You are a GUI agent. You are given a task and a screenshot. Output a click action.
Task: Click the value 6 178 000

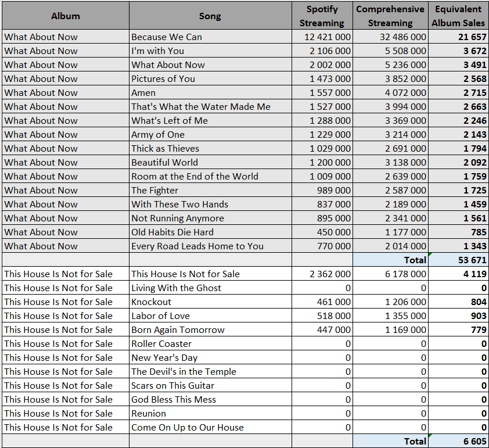point(390,274)
